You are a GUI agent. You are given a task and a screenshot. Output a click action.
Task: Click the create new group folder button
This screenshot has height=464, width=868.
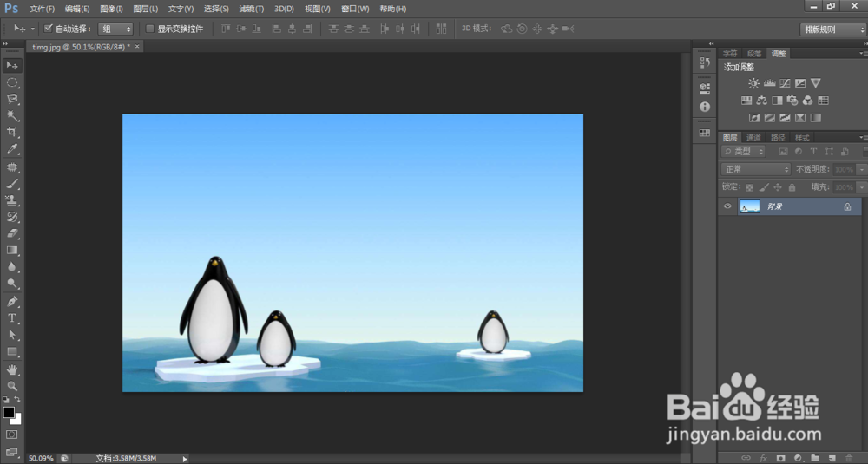815,459
